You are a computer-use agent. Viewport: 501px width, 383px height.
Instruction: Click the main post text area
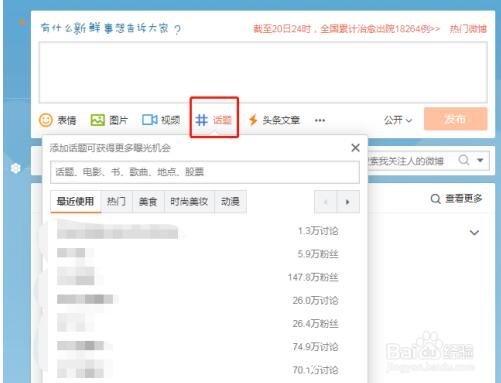pos(263,72)
